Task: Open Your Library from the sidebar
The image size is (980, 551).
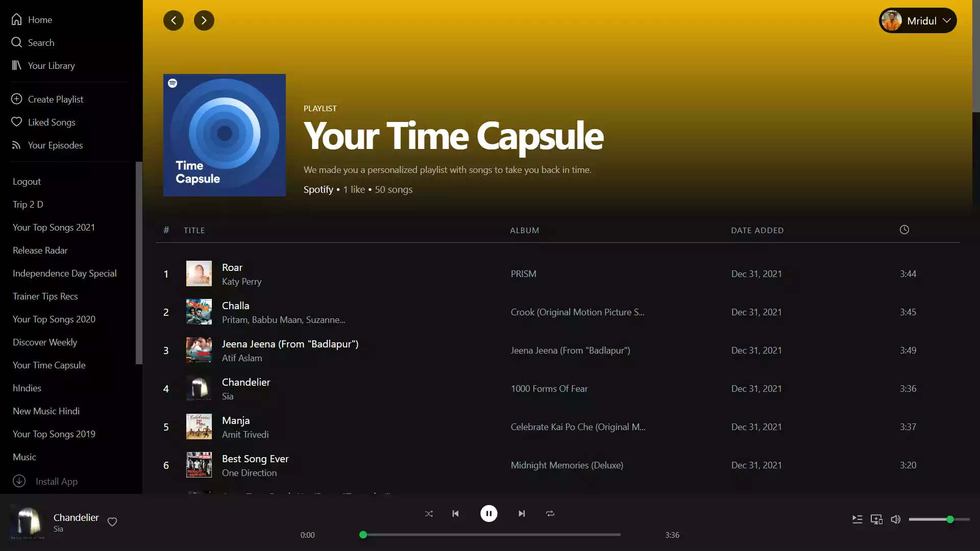Action: 51,65
